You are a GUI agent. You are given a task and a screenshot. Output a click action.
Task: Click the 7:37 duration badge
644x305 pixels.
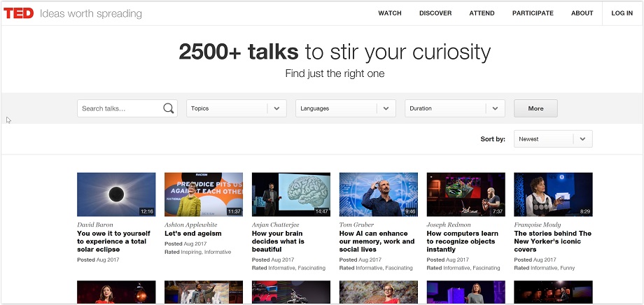click(498, 211)
